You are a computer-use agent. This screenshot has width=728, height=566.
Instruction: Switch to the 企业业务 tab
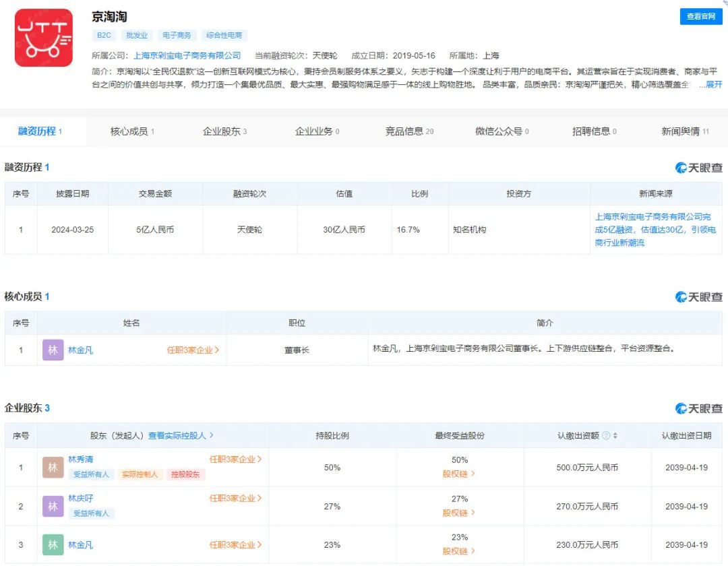(317, 131)
